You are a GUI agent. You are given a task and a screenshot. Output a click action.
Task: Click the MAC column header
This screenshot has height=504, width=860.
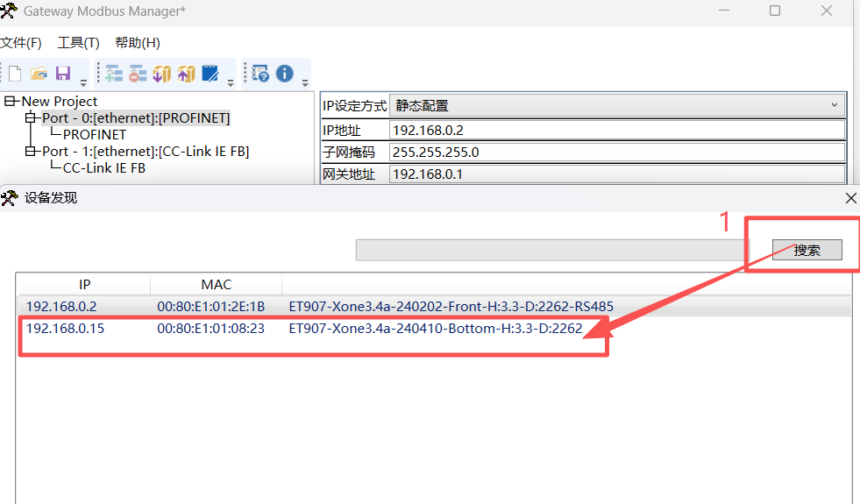point(217,285)
